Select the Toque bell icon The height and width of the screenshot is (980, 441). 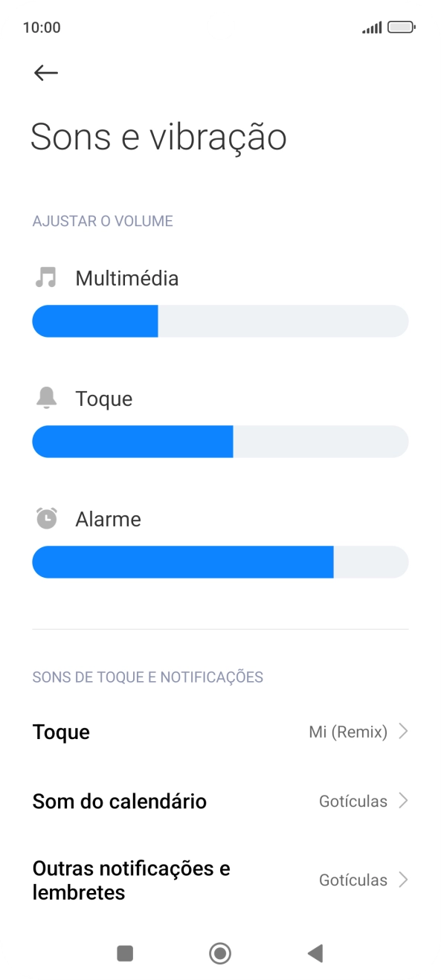pos(47,398)
